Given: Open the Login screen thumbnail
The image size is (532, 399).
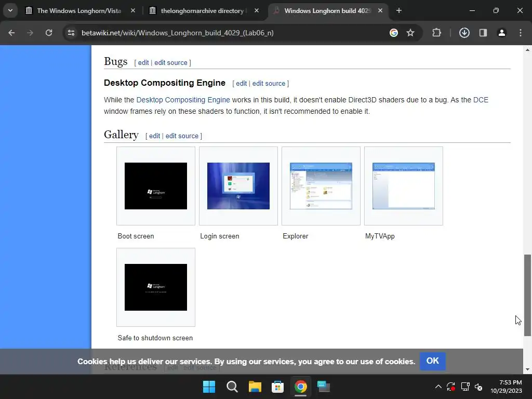Looking at the screenshot, I should point(238,186).
